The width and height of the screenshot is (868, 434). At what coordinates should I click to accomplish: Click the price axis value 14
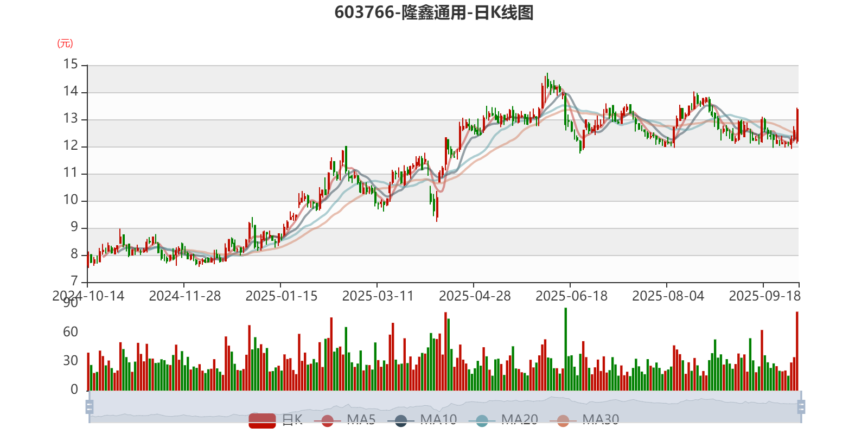coord(71,92)
